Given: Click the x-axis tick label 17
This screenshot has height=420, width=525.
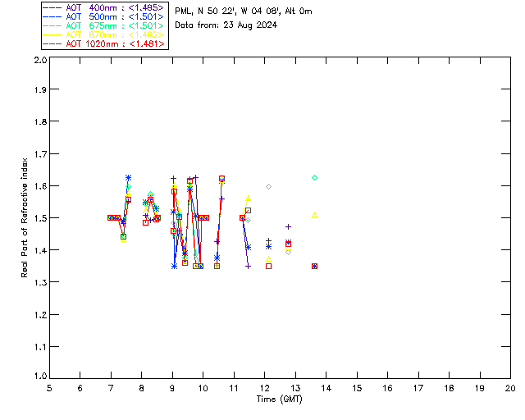Looking at the screenshot, I should pos(418,388).
